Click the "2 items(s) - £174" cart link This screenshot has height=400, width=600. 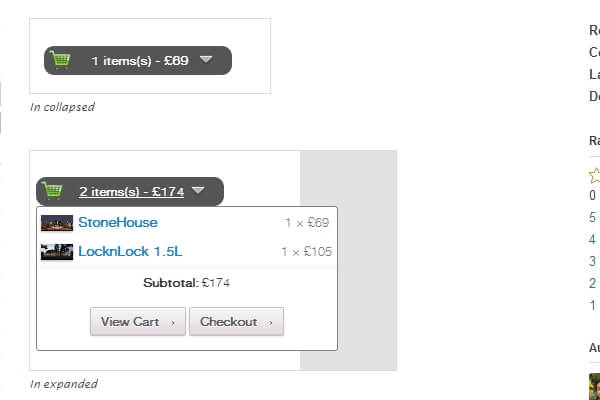point(131,191)
